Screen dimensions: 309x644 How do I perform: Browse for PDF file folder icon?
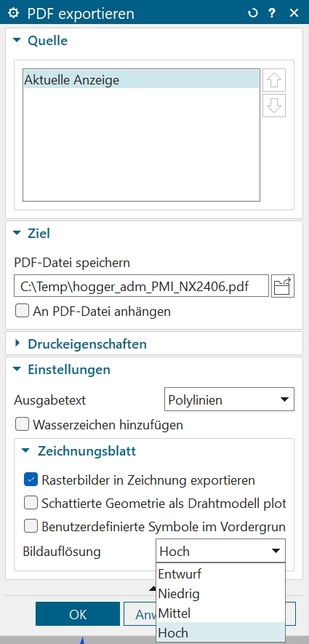(x=283, y=286)
